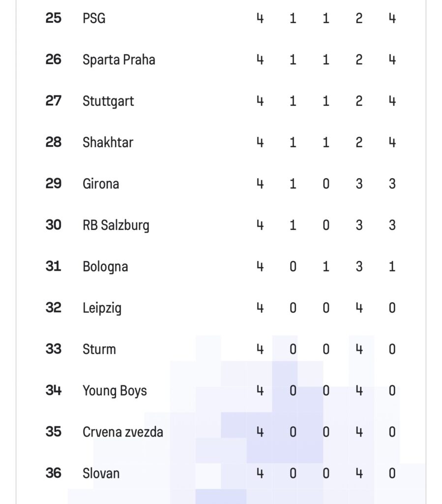Click PSG's matches played value
Image resolution: width=442 pixels, height=504 pixels.
tap(260, 18)
